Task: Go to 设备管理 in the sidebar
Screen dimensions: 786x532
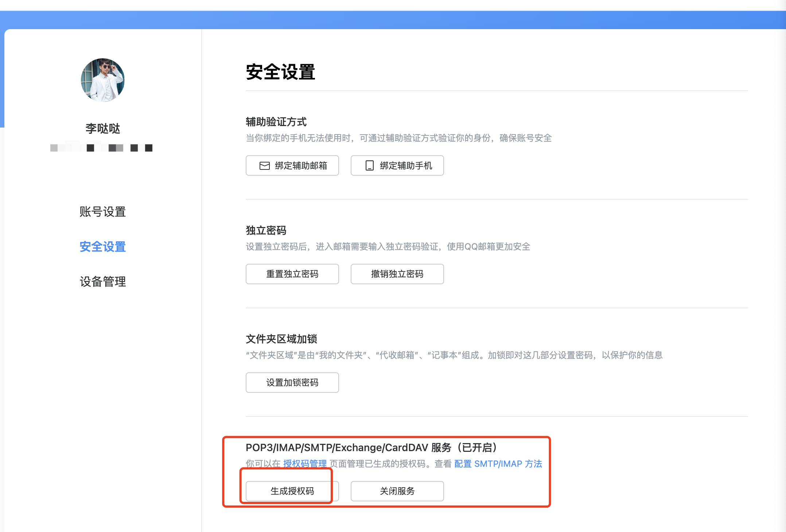Action: pyautogui.click(x=103, y=282)
